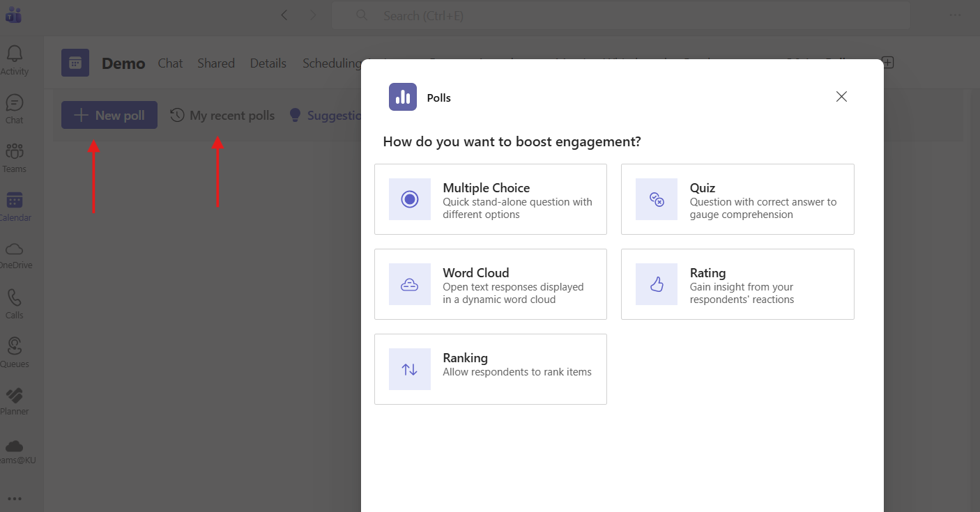Click the New poll button

click(109, 116)
